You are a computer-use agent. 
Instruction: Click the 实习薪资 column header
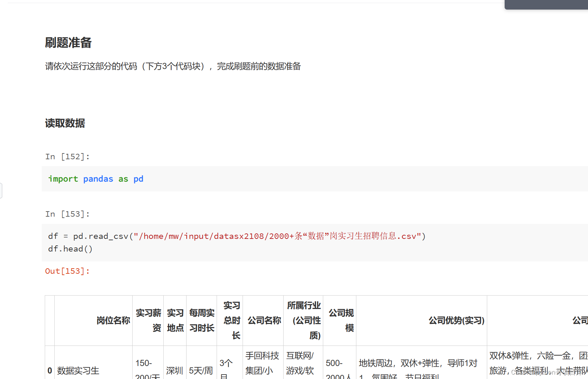[148, 321]
